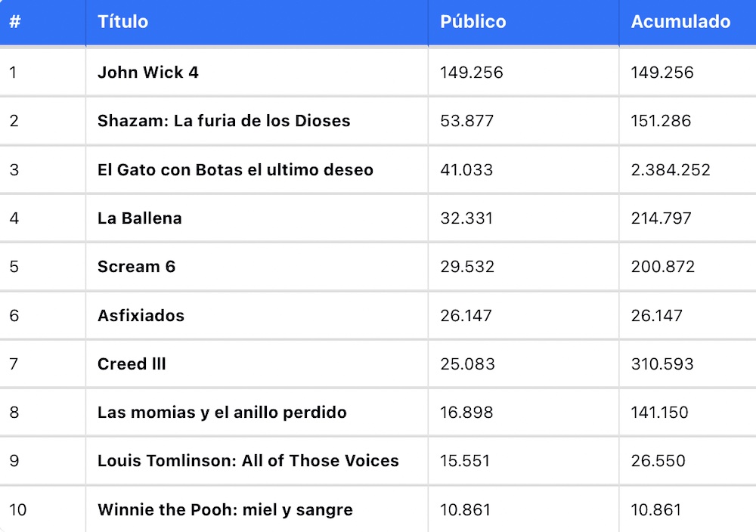Click John Wick 4 público value 149.256
The width and height of the screenshot is (756, 532).
click(x=472, y=73)
